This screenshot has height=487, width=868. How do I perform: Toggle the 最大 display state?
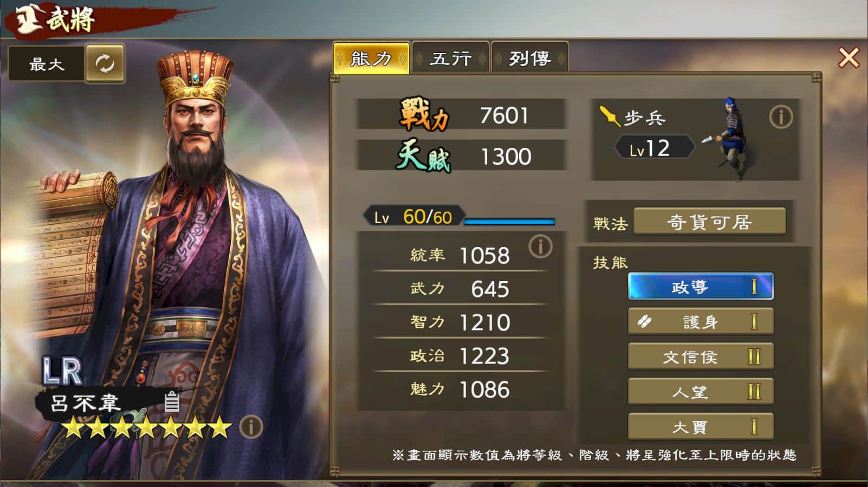pos(47,64)
